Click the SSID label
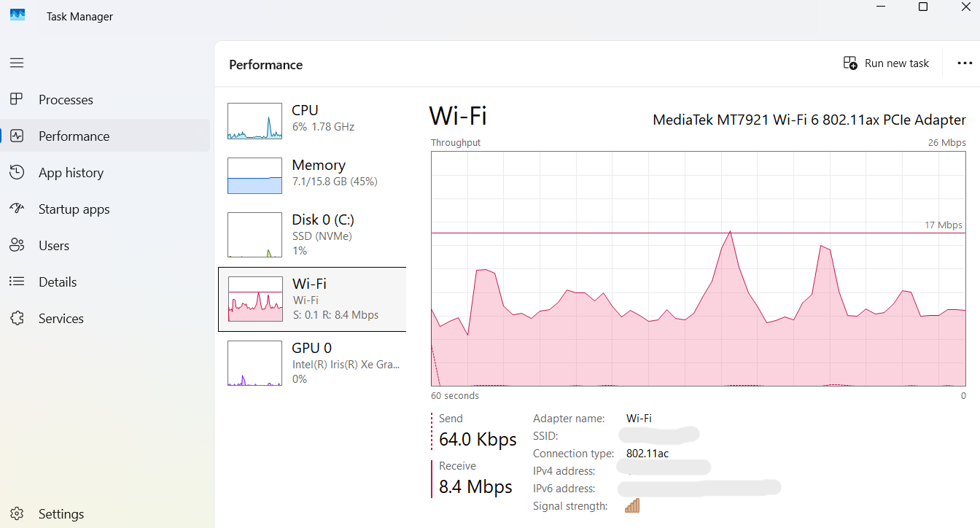 545,436
